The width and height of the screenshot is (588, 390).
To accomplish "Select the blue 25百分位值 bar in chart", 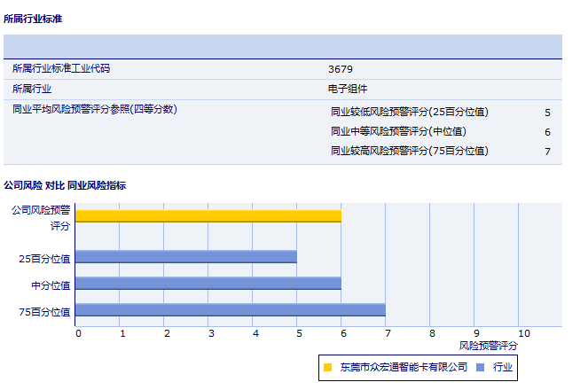I will [x=185, y=257].
